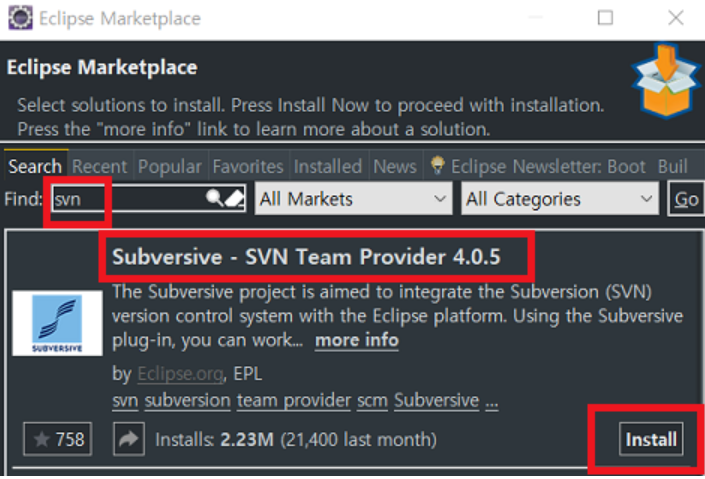Open the All Markets dropdown
This screenshot has height=479, width=705.
(x=353, y=198)
